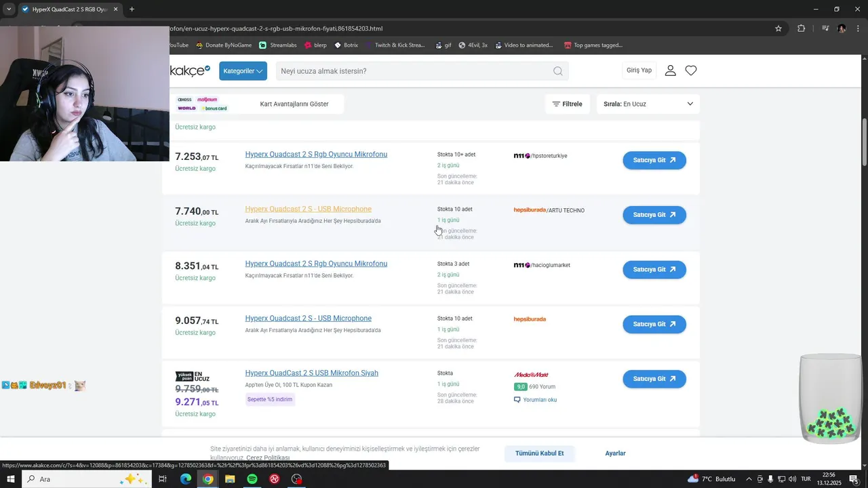Expand the Kategoriler dropdown
The height and width of the screenshot is (488, 868).
coord(243,71)
